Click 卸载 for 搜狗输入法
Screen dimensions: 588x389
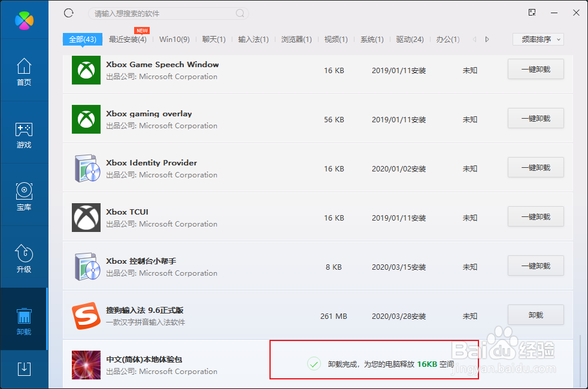(535, 315)
